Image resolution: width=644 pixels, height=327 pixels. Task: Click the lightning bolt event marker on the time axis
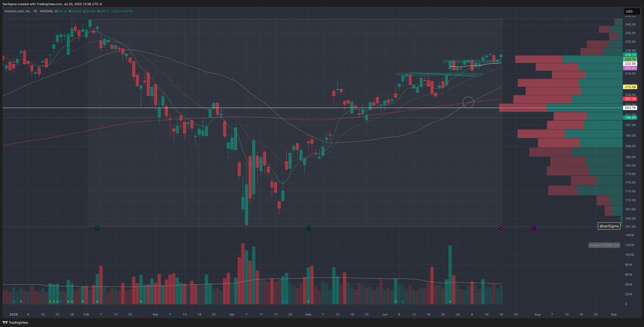point(501,228)
